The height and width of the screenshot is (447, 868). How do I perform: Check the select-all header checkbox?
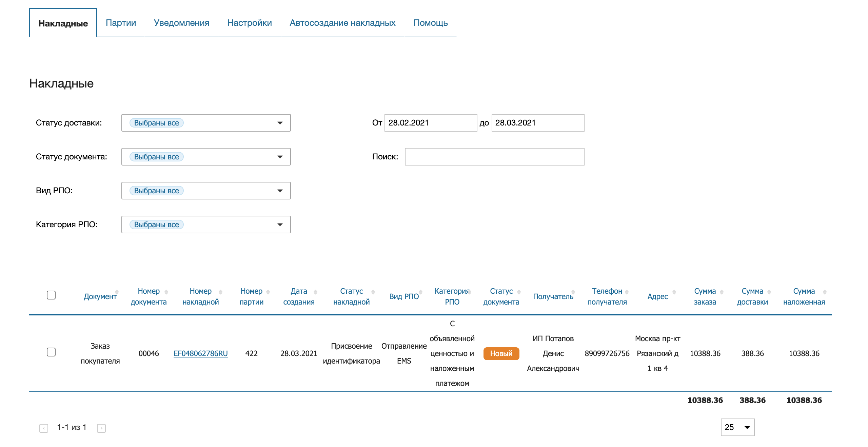point(51,295)
